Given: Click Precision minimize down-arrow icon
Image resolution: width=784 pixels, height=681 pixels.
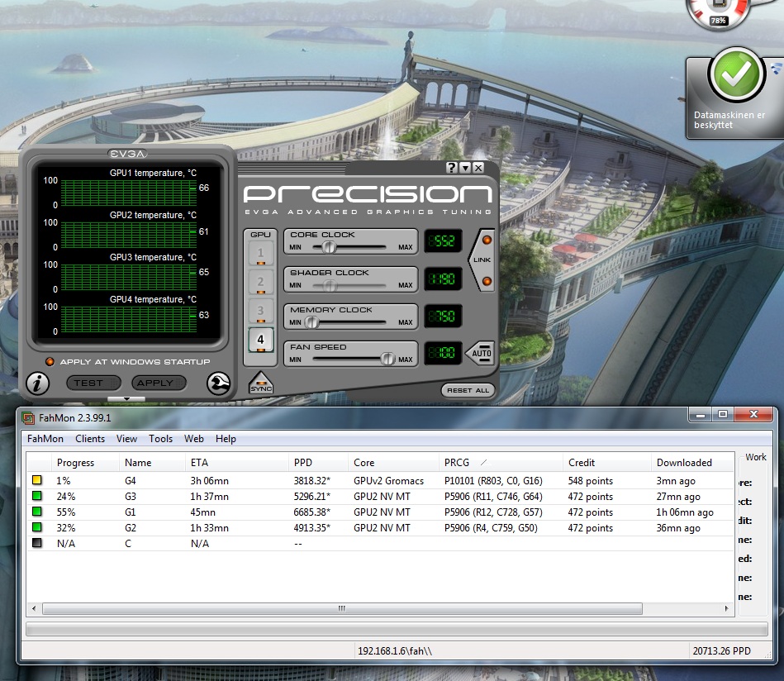Looking at the screenshot, I should [465, 168].
